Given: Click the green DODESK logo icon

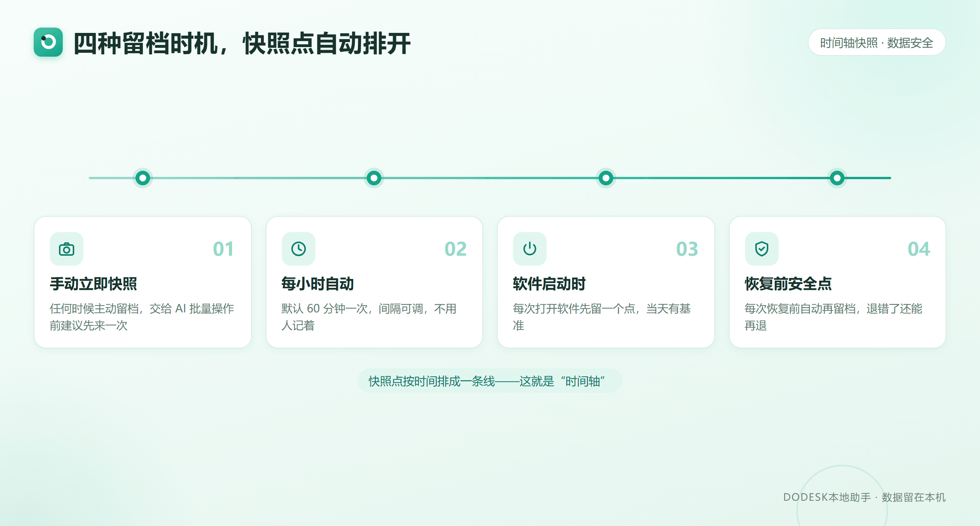Looking at the screenshot, I should click(48, 42).
